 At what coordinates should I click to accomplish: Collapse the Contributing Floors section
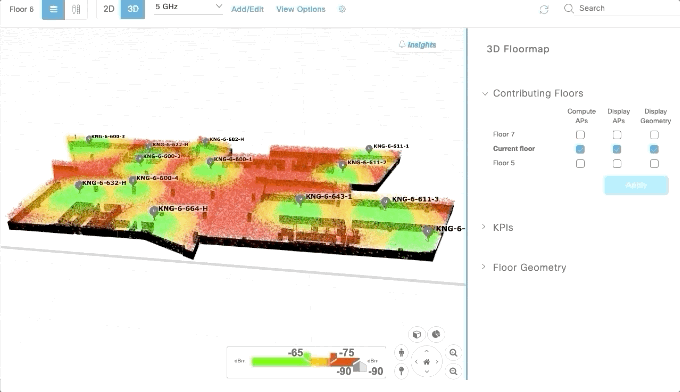click(485, 94)
